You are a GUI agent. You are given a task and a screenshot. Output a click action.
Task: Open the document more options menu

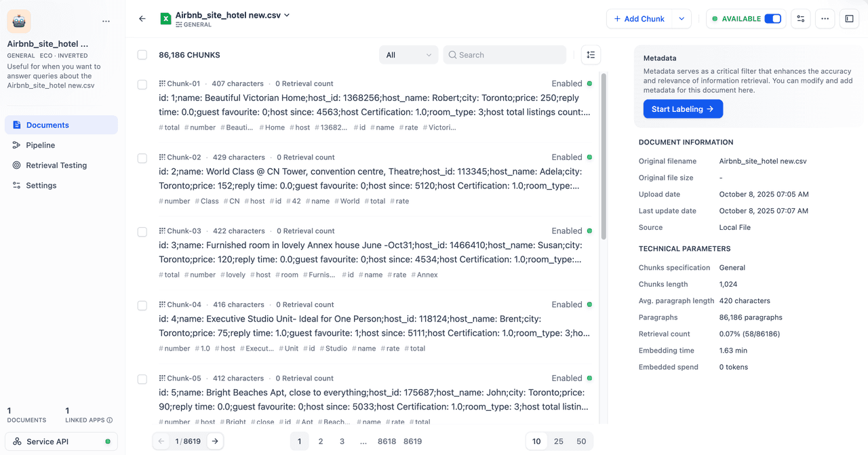point(825,19)
